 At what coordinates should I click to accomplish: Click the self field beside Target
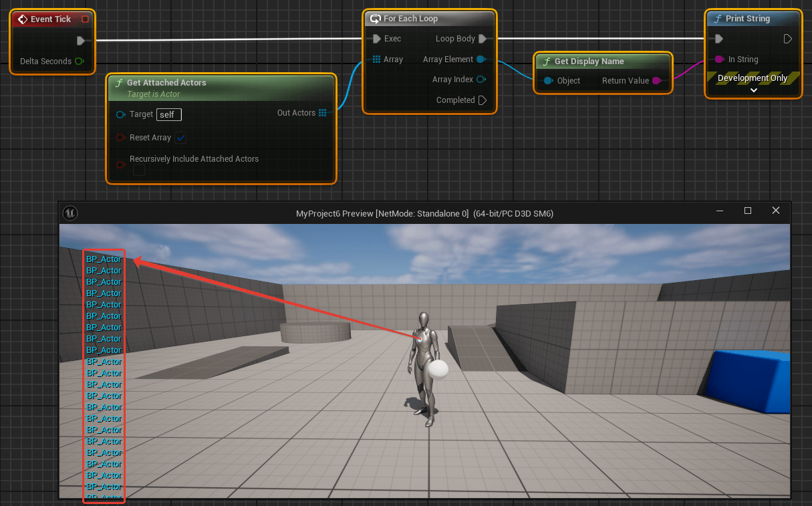pos(169,115)
